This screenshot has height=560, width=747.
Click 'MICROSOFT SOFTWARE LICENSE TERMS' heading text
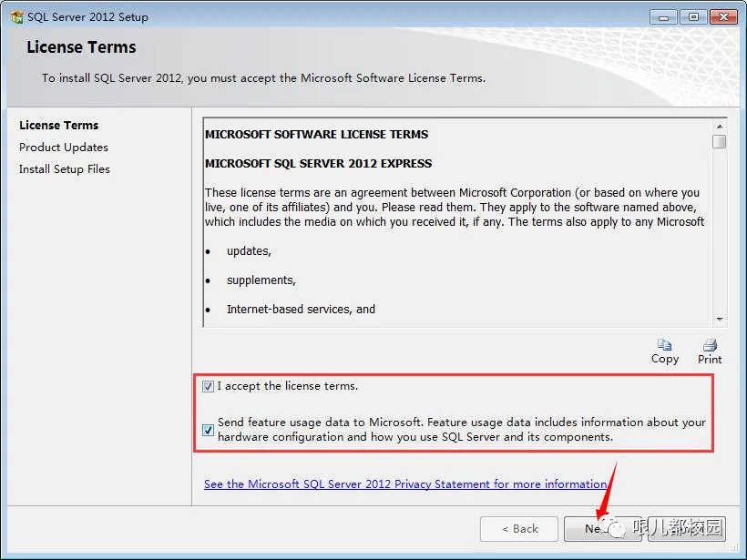click(x=316, y=134)
